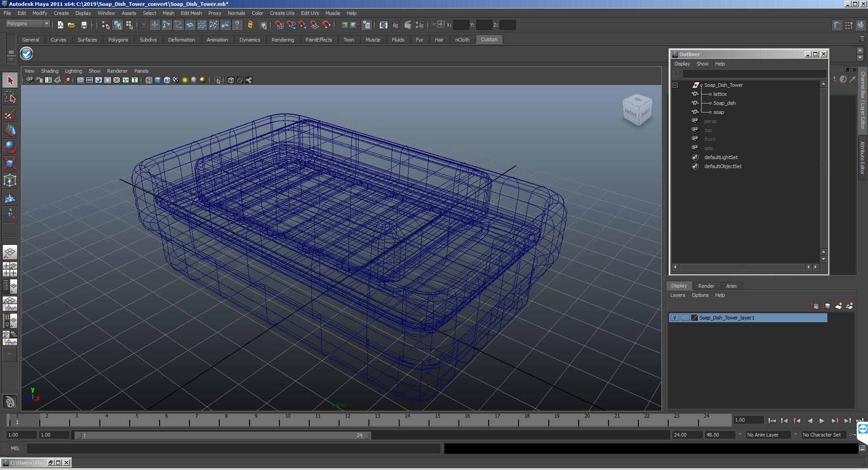
Task: Activate the Move tool cone icon
Action: point(10,131)
